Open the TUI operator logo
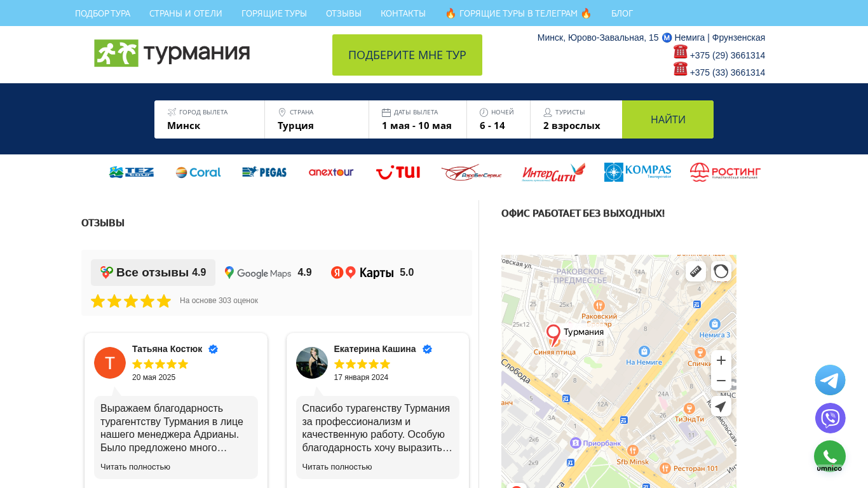The image size is (868, 488). [x=398, y=172]
